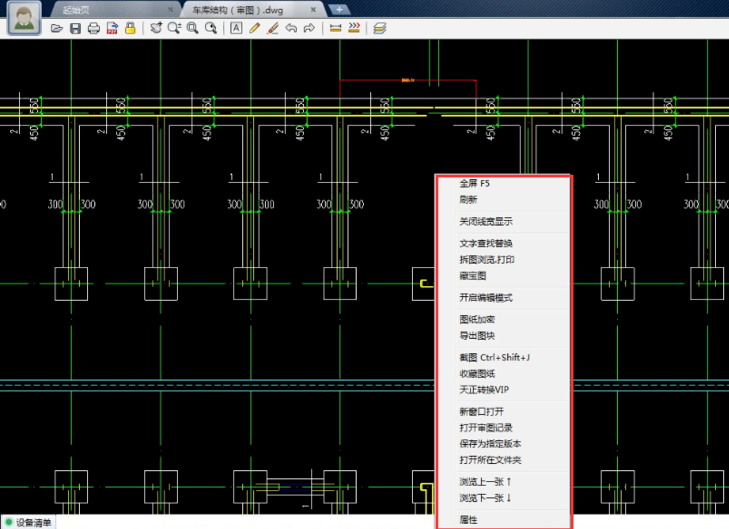This screenshot has height=529, width=729.
Task: Select 文字查找替换 menu entry
Action: 486,243
